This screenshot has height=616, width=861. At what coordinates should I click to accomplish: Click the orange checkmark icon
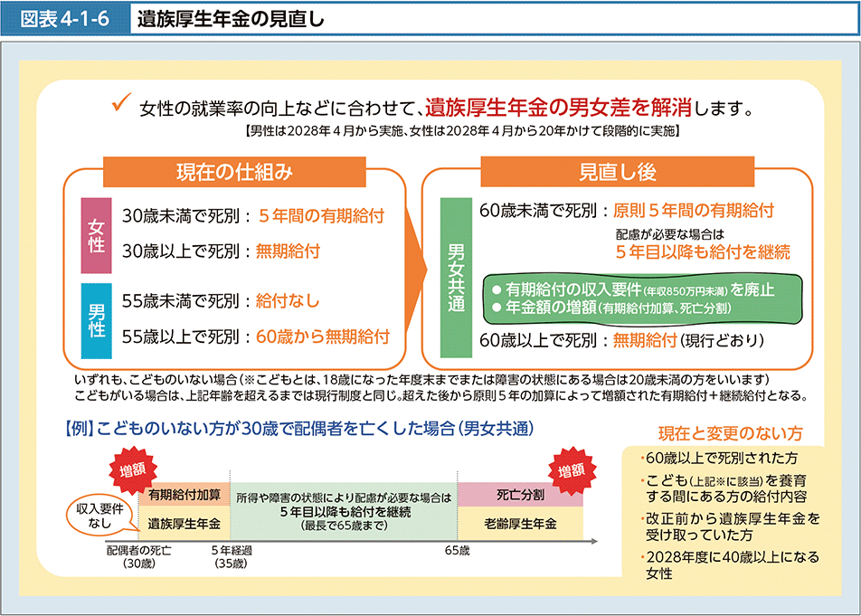click(121, 102)
